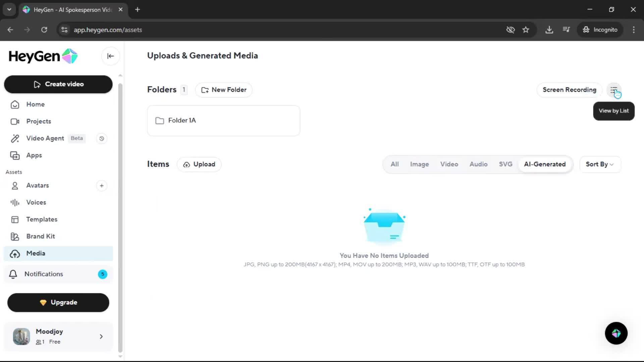Select the AI-Generated filter tab
Screen dimensions: 644x362
click(x=545, y=164)
